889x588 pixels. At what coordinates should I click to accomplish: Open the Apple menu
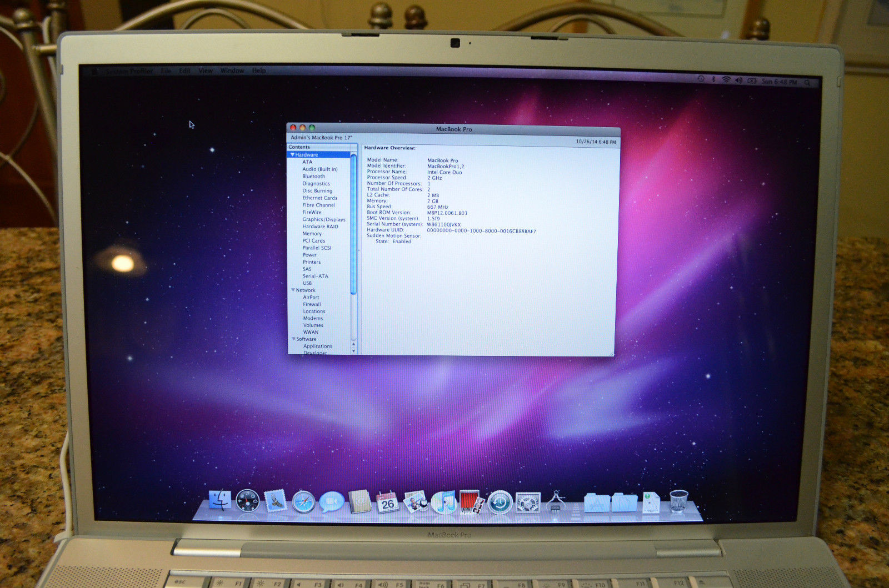[94, 72]
